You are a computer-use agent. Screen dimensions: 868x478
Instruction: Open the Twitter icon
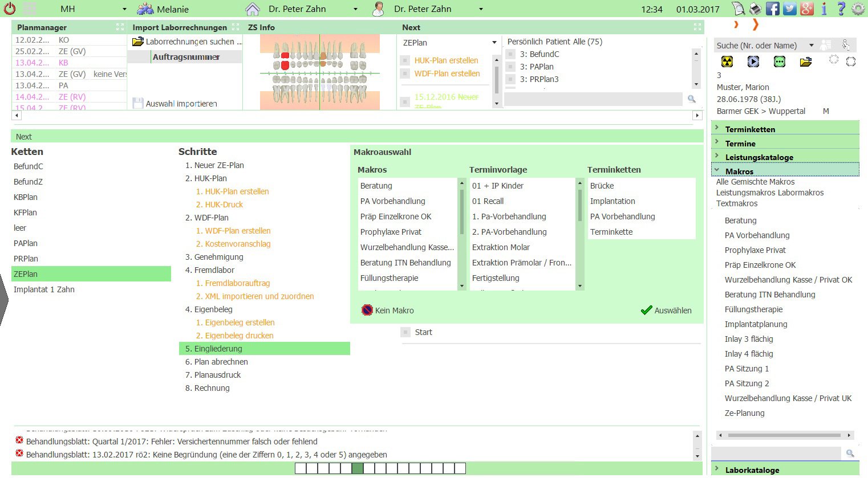[x=789, y=9]
